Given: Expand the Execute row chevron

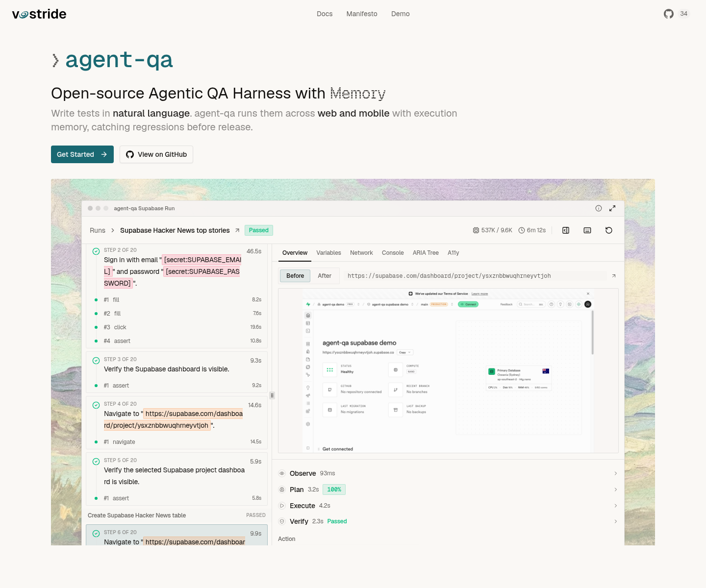Looking at the screenshot, I should pyautogui.click(x=616, y=506).
